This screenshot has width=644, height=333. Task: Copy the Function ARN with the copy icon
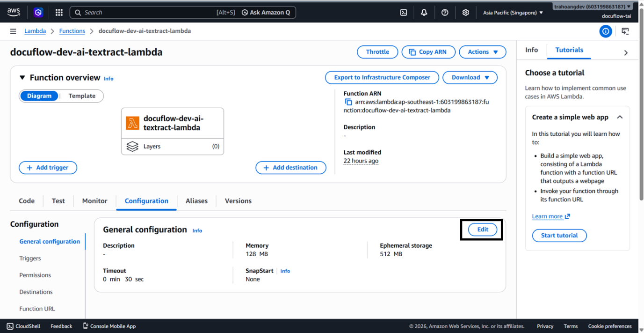[348, 102]
